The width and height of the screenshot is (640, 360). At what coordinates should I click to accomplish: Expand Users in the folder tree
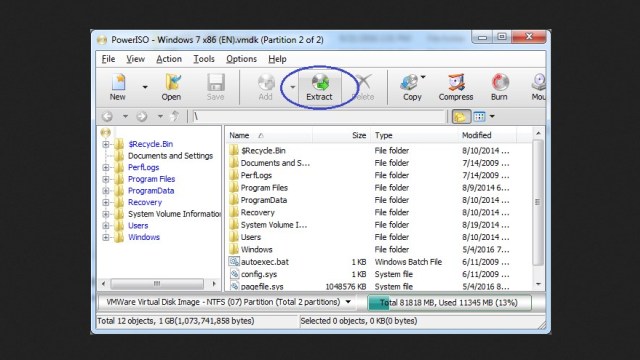click(106, 226)
